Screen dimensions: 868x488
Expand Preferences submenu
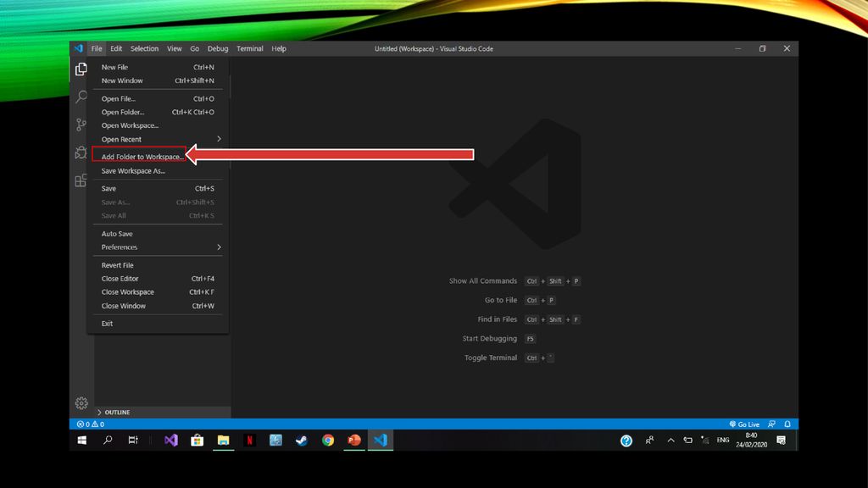(158, 247)
